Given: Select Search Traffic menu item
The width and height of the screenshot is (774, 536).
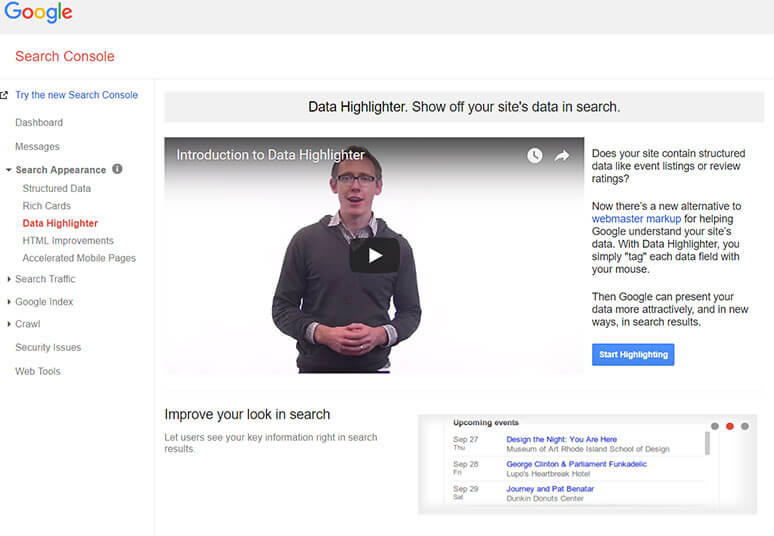Looking at the screenshot, I should 45,279.
